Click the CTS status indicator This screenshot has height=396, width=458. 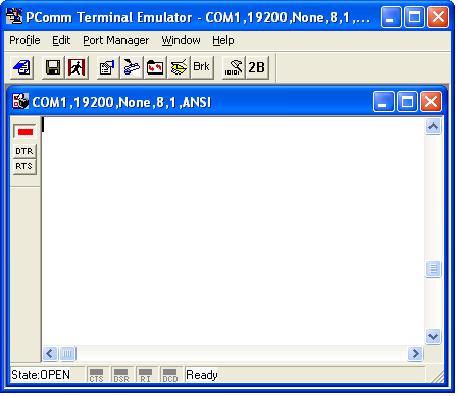pyautogui.click(x=96, y=375)
